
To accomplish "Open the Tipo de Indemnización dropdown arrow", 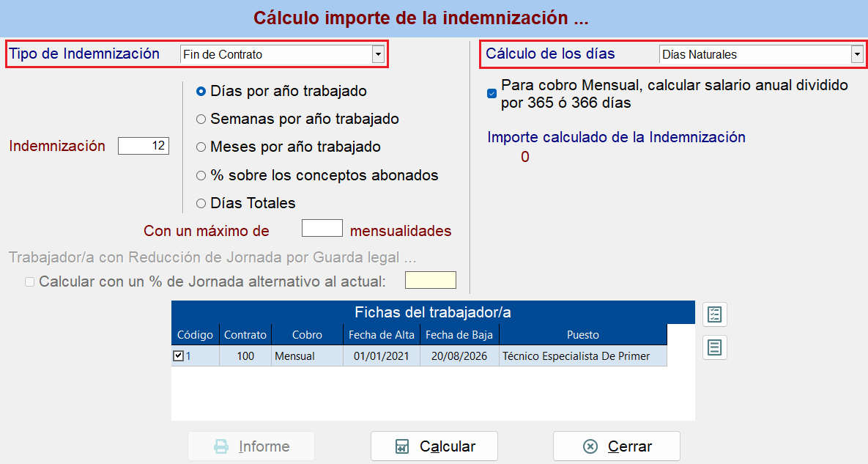I will [x=378, y=54].
